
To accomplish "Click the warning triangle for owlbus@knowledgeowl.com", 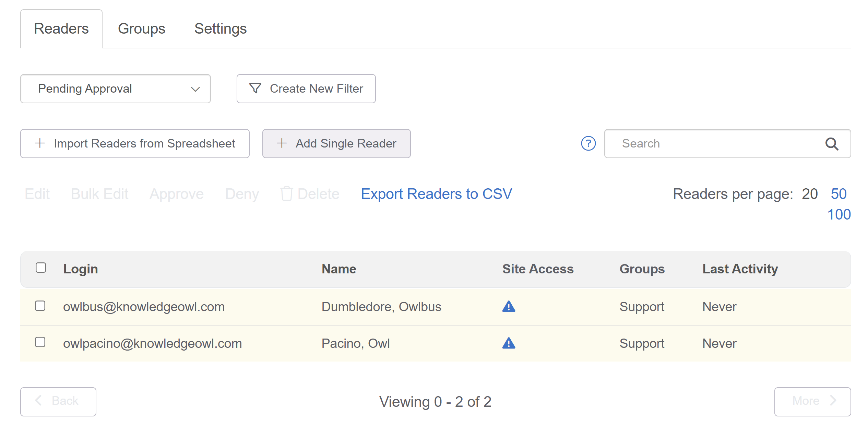I will tap(509, 306).
